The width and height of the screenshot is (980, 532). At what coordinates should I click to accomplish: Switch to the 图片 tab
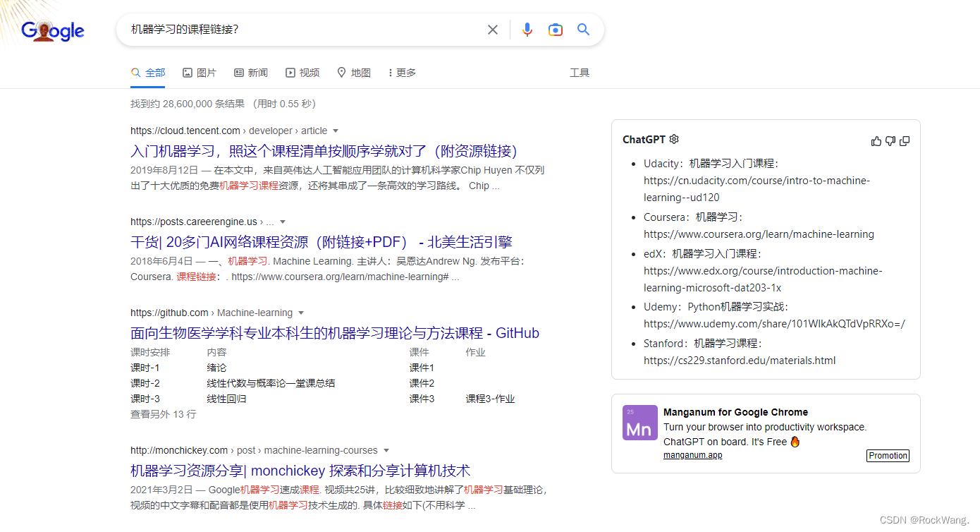[x=200, y=73]
